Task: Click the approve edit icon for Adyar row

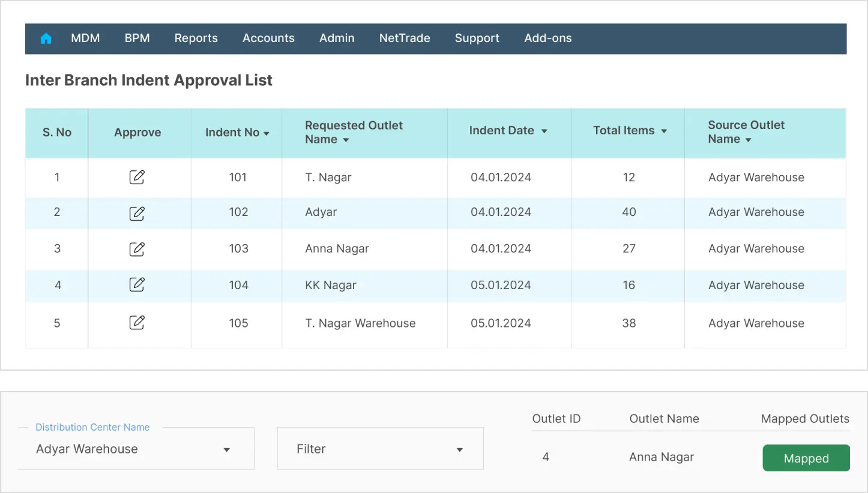Action: tap(137, 212)
